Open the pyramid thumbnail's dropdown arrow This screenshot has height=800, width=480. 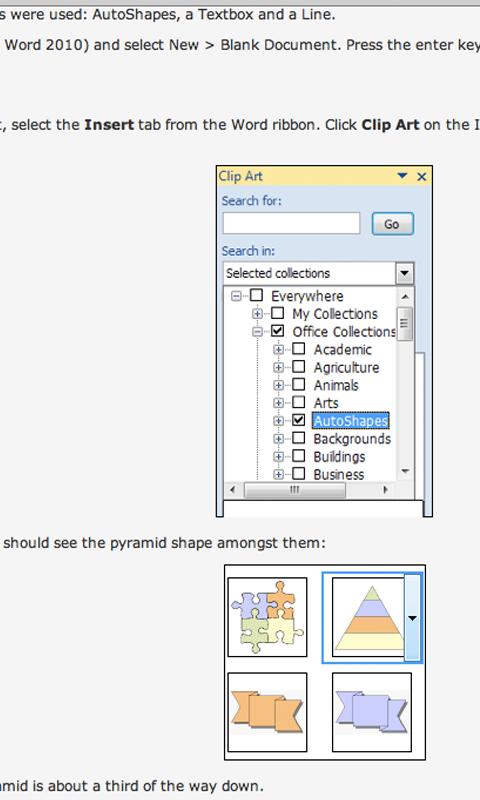pos(412,618)
